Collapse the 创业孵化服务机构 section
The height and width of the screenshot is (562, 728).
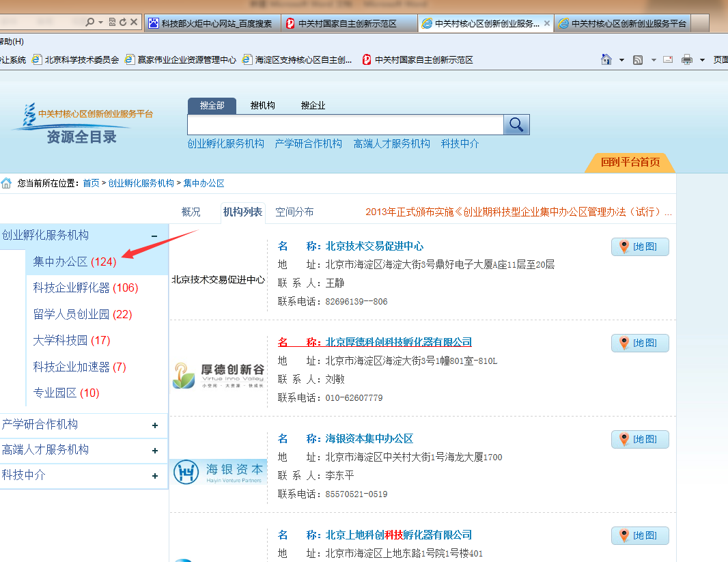pos(154,236)
